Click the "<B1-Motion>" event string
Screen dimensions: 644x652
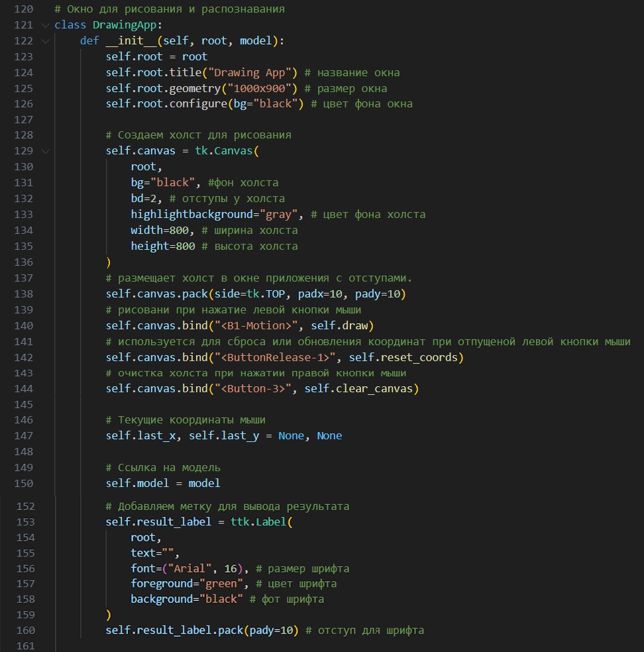pyautogui.click(x=256, y=325)
